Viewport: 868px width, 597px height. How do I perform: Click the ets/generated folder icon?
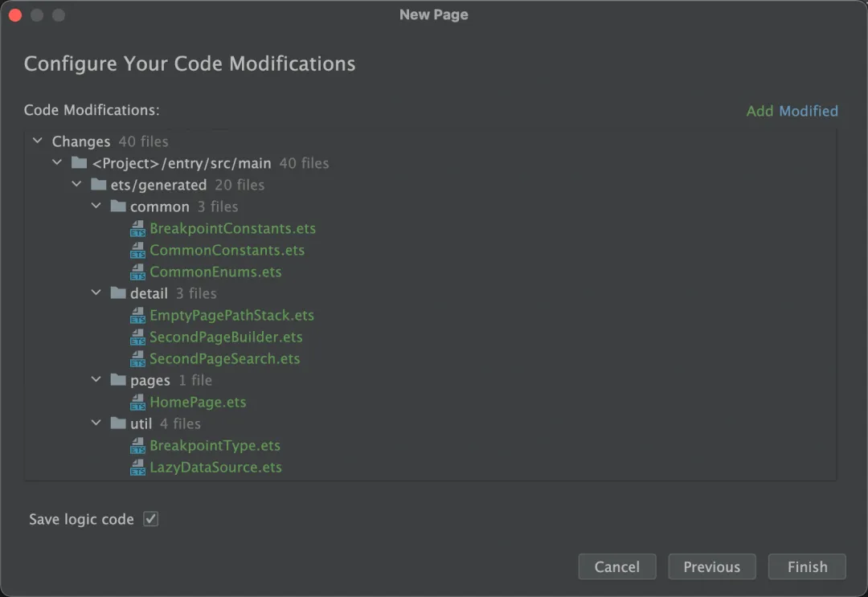pyautogui.click(x=98, y=185)
